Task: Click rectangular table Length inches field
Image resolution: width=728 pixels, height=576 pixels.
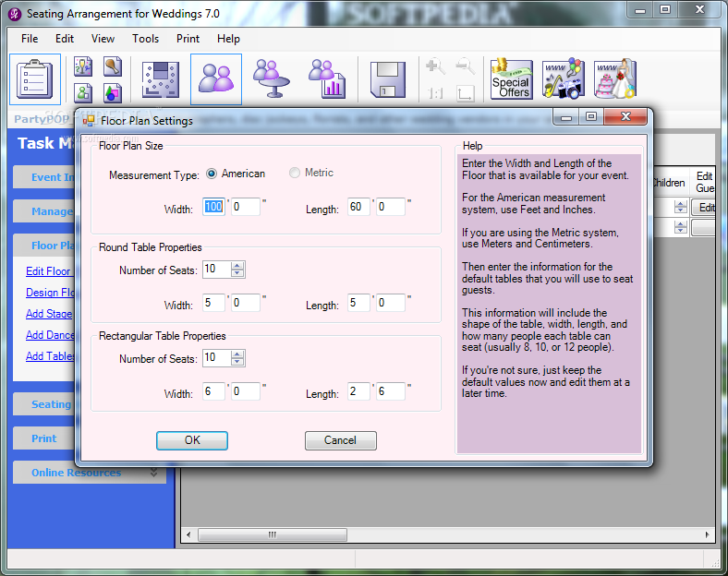Action: (x=391, y=391)
